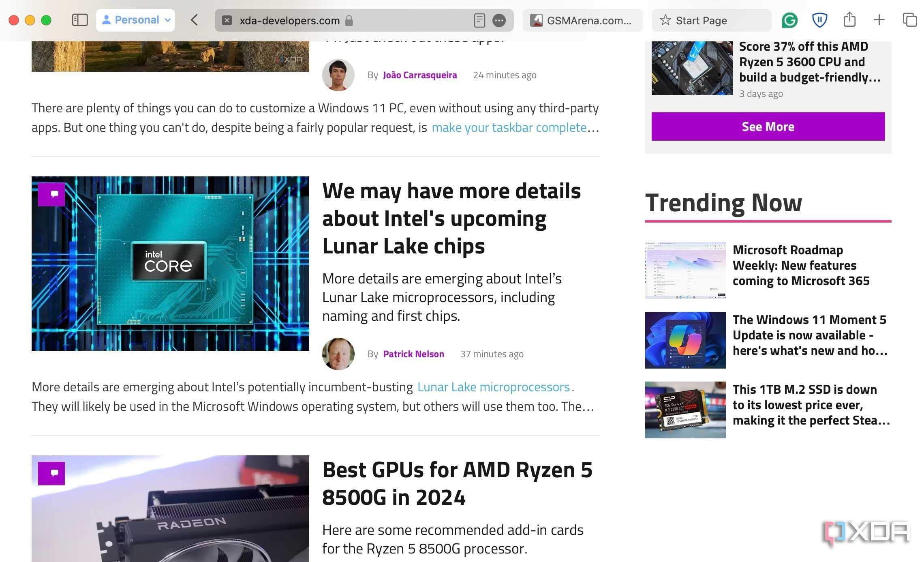Open the Personal profile dropdown
Viewport: 924px width, 562px height.
[x=135, y=20]
